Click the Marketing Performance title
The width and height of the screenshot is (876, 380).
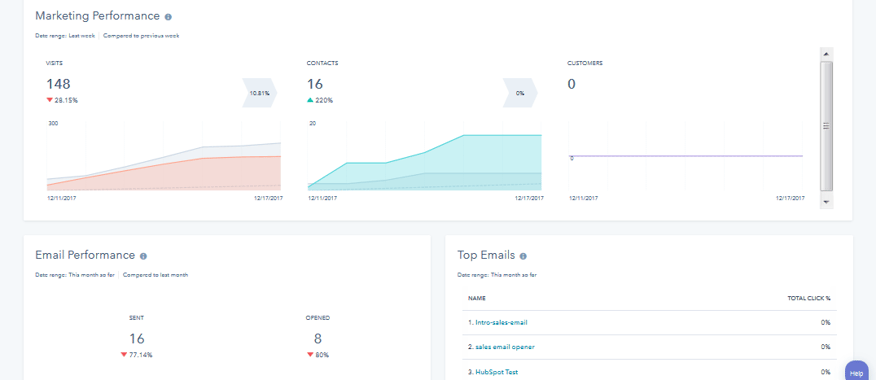point(97,16)
